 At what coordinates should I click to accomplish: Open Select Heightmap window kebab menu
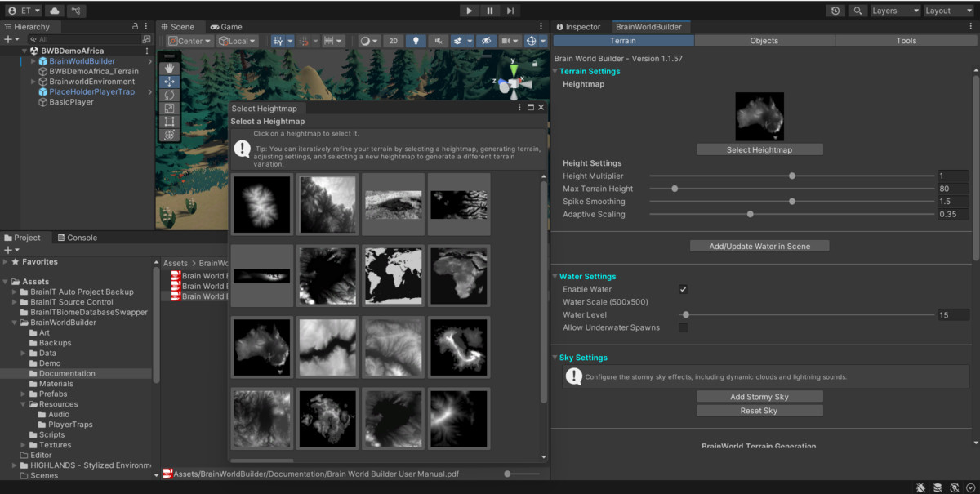519,107
